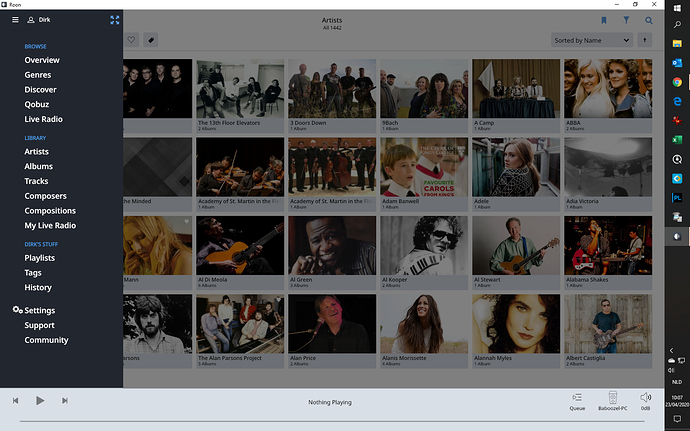Open the tag filter button
The image size is (690, 431).
[x=150, y=40]
